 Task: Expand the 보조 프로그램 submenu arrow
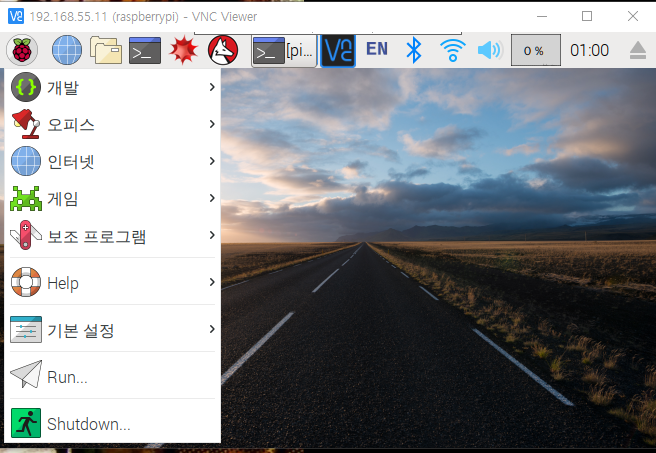click(x=212, y=235)
